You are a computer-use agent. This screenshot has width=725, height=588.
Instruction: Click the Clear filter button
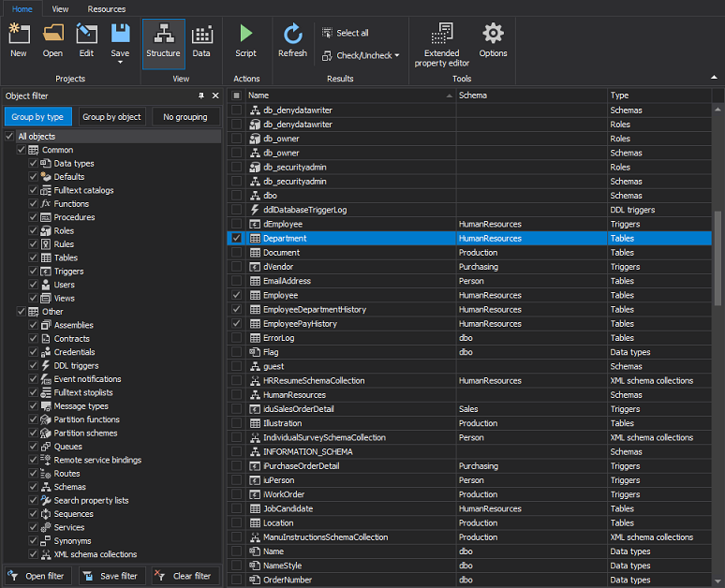tap(185, 576)
